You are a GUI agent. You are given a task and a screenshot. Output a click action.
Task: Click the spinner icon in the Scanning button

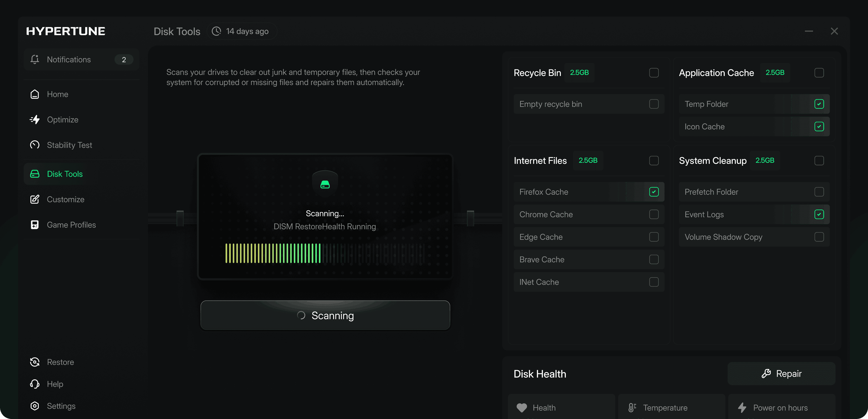(301, 315)
